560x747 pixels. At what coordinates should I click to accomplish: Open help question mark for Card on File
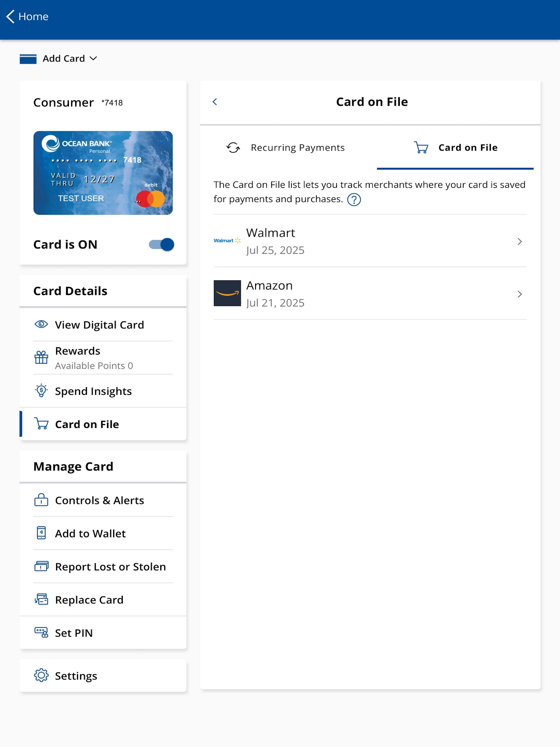pyautogui.click(x=354, y=200)
